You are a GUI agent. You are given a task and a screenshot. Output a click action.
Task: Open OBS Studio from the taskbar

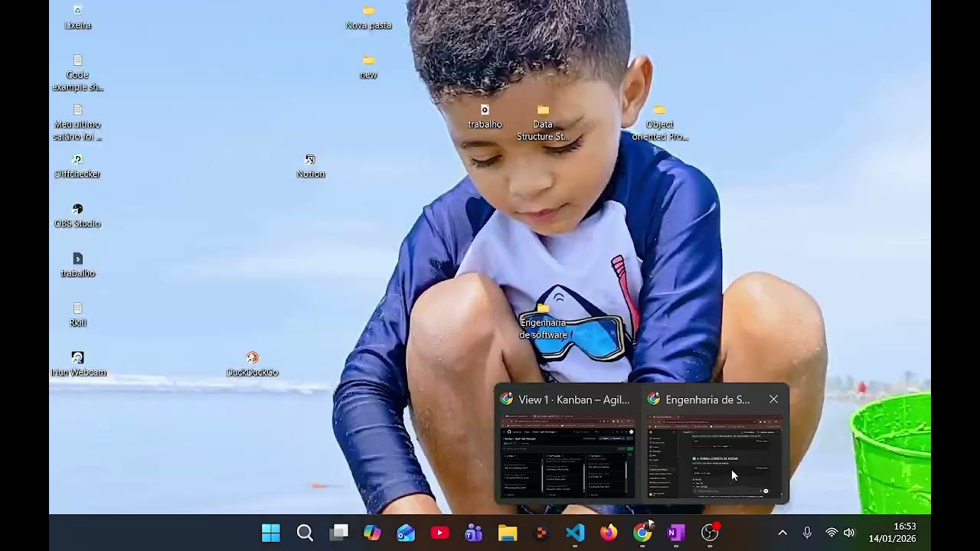(710, 533)
